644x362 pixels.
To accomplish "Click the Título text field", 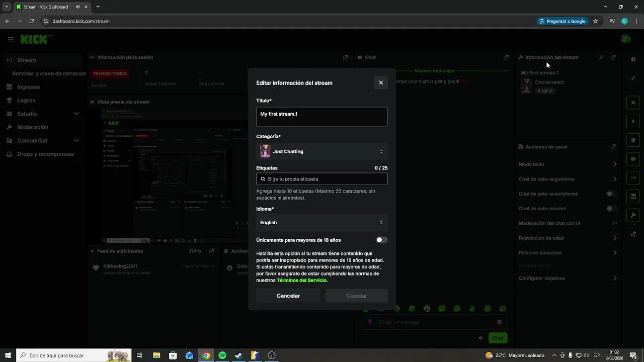I will [x=322, y=117].
